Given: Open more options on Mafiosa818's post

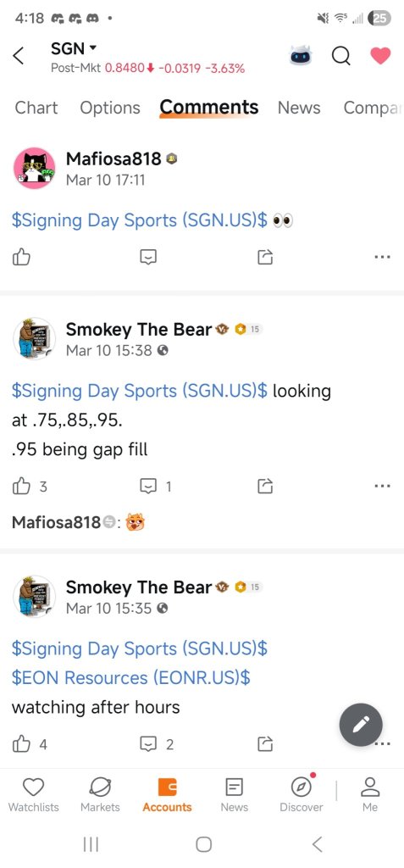Looking at the screenshot, I should pos(383,257).
